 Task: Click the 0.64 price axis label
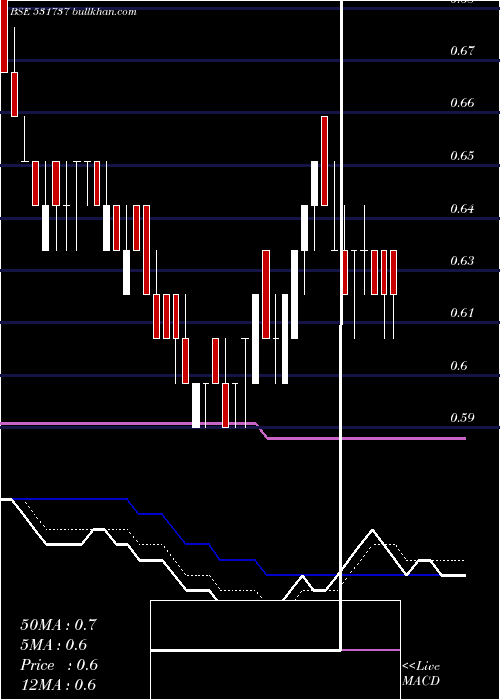click(x=462, y=208)
